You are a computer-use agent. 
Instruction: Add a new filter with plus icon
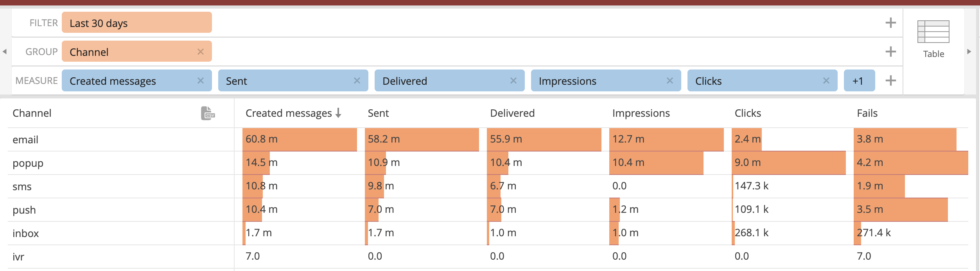[x=890, y=23]
